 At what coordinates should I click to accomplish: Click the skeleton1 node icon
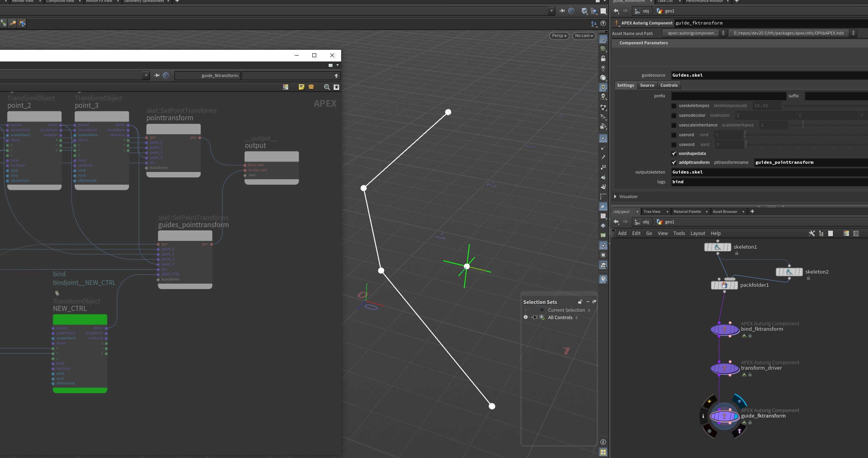pyautogui.click(x=718, y=247)
